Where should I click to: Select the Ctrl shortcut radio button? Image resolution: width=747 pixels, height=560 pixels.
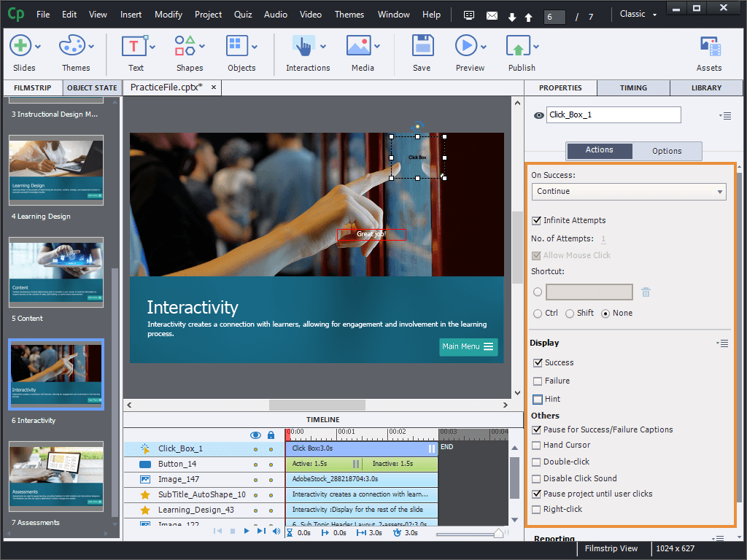click(538, 314)
